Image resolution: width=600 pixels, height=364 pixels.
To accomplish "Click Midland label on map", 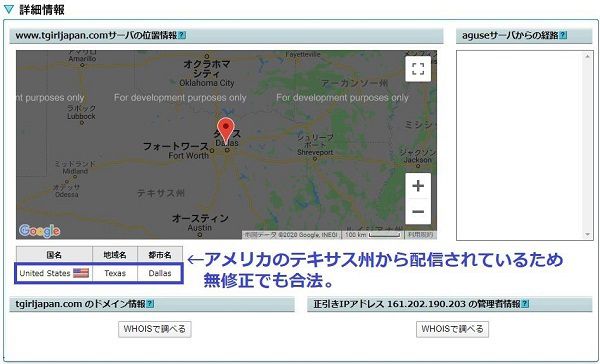I will pos(75,171).
